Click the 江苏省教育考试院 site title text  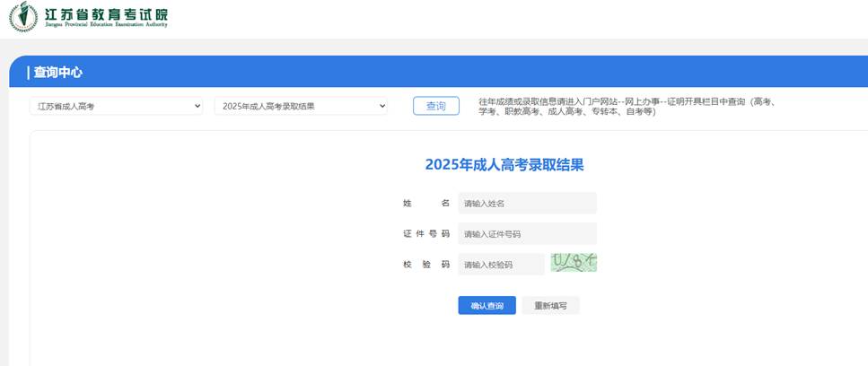point(105,13)
